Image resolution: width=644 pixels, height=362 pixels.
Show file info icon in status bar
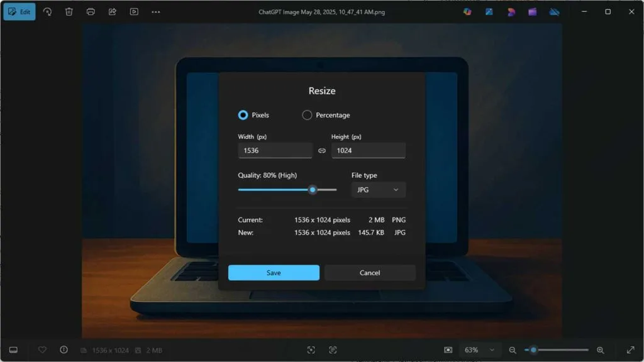(64, 349)
